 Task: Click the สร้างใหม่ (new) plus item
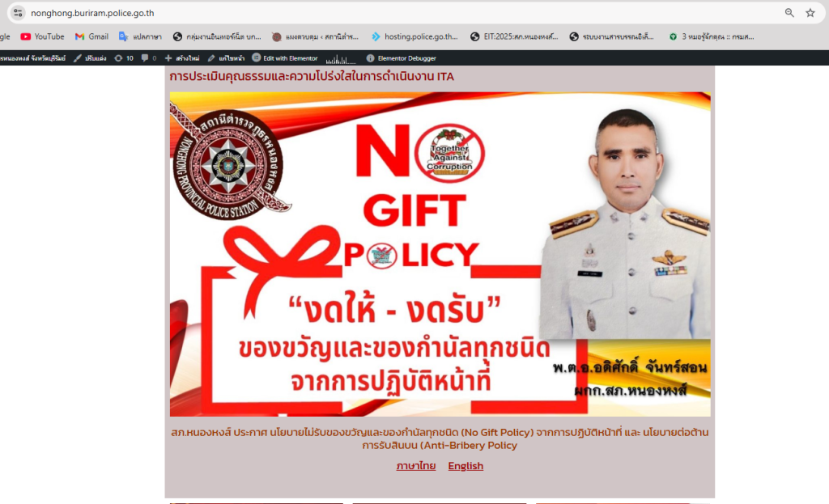[182, 58]
